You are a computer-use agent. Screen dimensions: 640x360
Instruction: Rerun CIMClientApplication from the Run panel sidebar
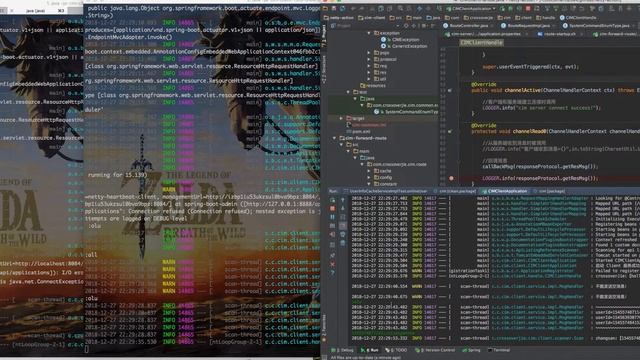[333, 200]
